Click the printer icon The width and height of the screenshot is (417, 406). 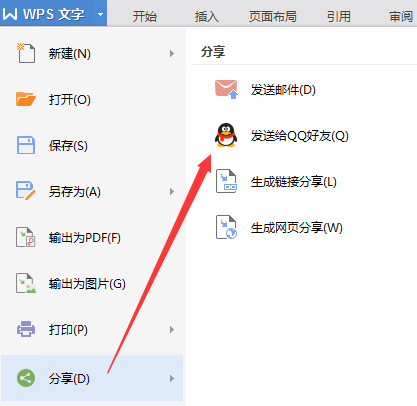click(26, 329)
